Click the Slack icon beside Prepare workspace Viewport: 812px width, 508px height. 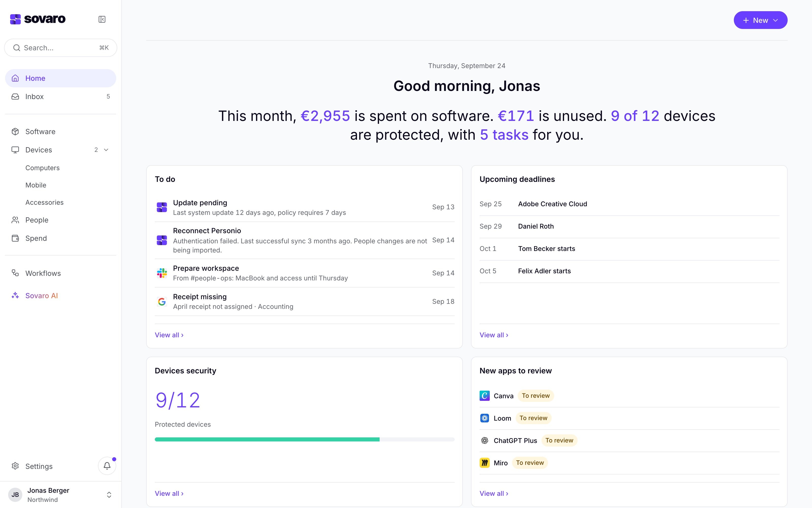(162, 273)
